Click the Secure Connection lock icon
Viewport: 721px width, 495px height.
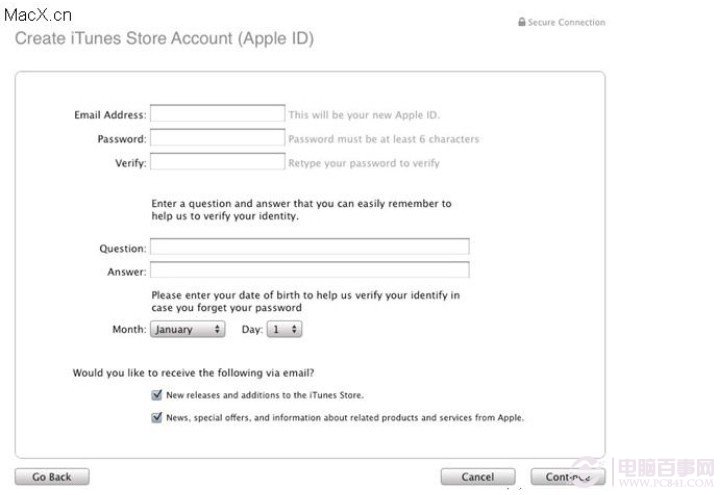521,22
